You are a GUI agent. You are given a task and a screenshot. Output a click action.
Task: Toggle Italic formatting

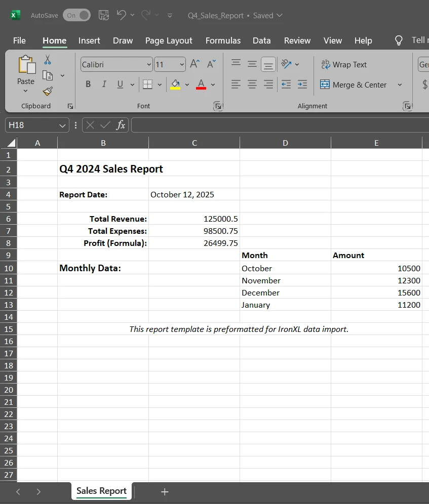pos(104,85)
